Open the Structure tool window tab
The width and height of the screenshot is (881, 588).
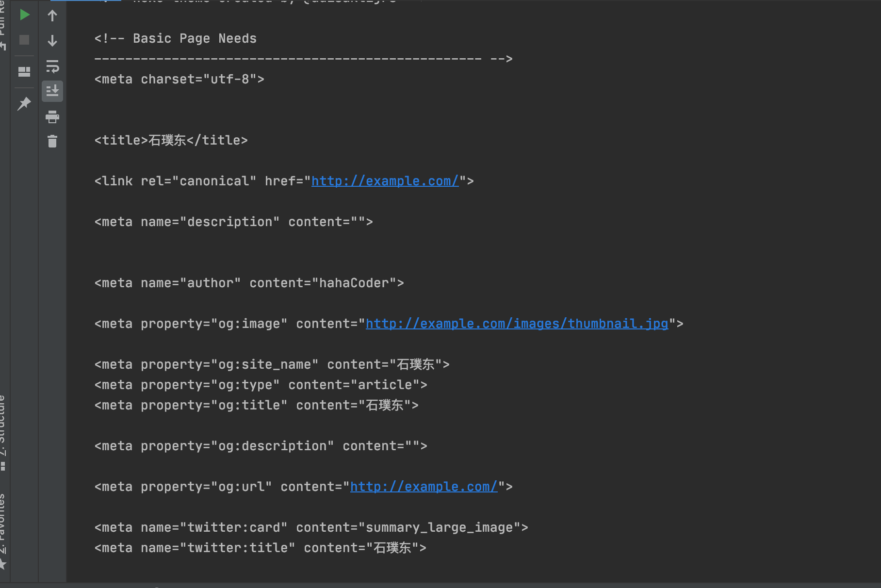click(x=3, y=432)
